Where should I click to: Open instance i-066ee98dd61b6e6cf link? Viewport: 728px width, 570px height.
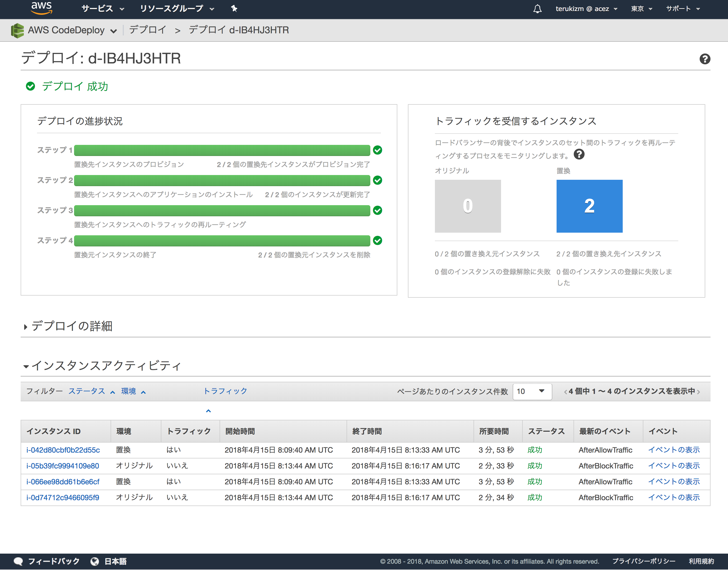coord(63,481)
